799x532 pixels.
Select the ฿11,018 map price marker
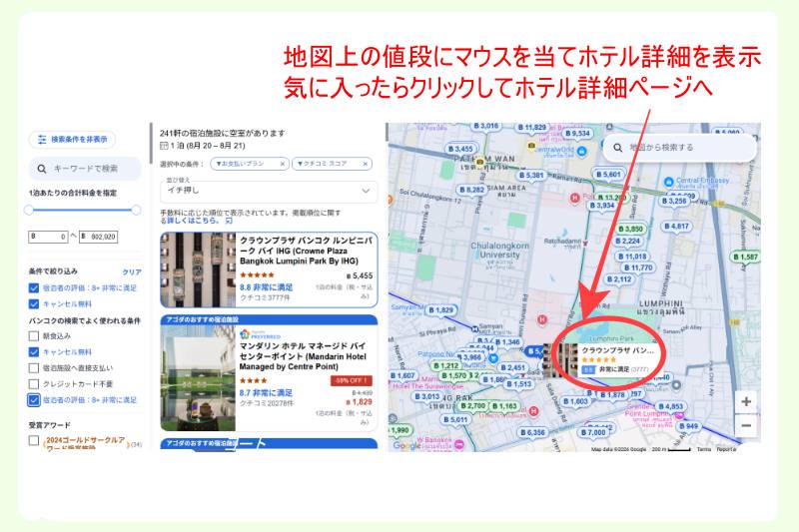(x=632, y=257)
